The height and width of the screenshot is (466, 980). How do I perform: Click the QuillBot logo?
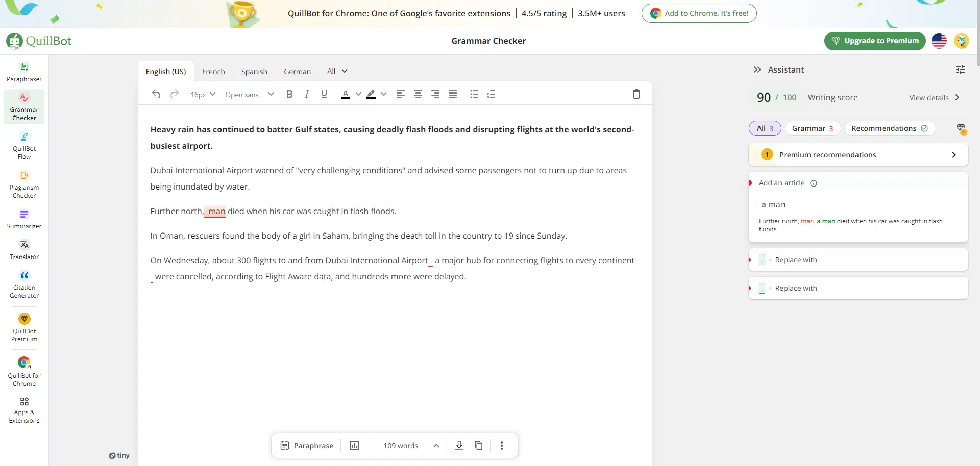[x=39, y=41]
